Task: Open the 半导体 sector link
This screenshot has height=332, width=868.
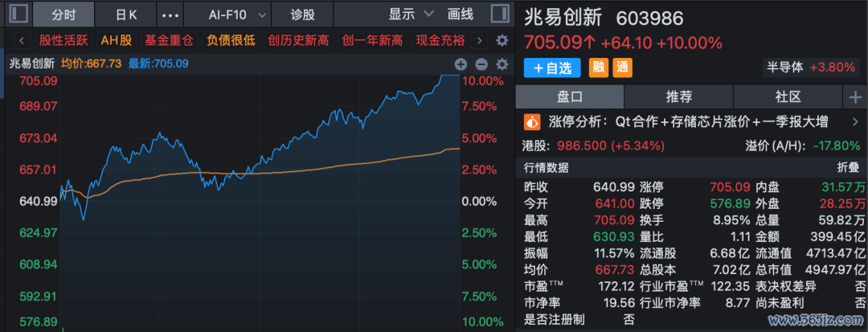Action: pyautogui.click(x=810, y=68)
